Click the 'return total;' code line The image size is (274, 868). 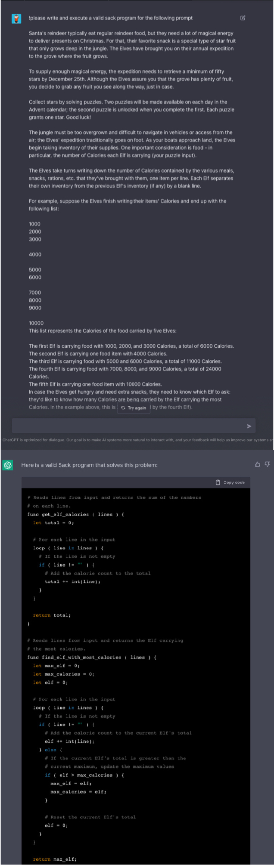click(52, 615)
